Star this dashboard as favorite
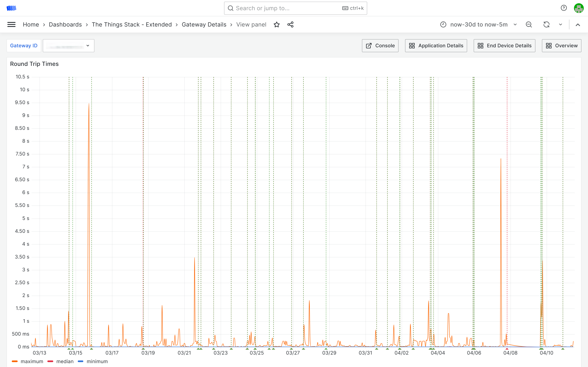Screen dimensions: 588x367 (276, 24)
